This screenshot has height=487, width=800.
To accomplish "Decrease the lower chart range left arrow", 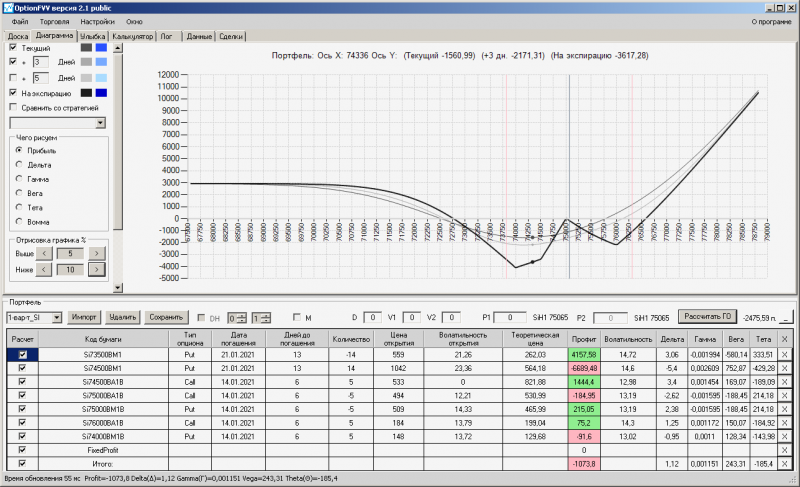I will (44, 269).
